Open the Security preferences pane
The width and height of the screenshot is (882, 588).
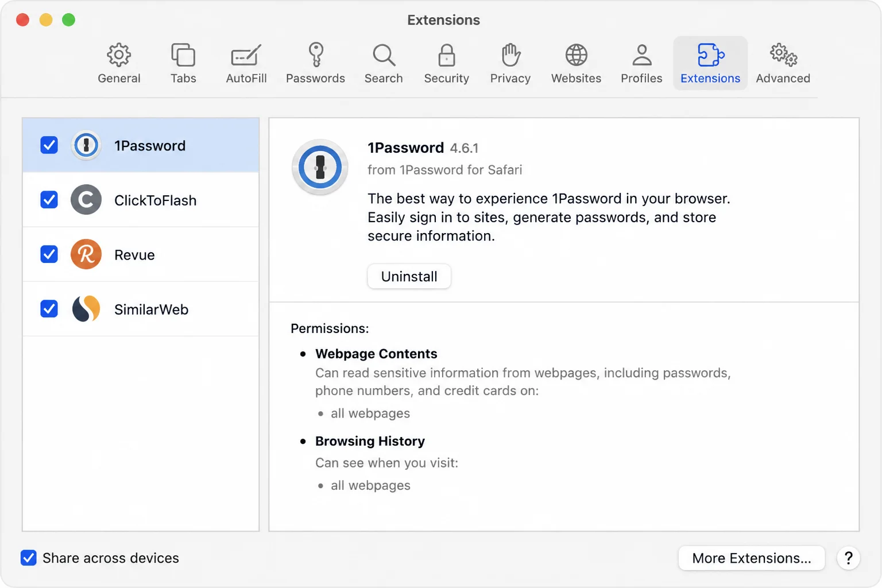click(447, 64)
